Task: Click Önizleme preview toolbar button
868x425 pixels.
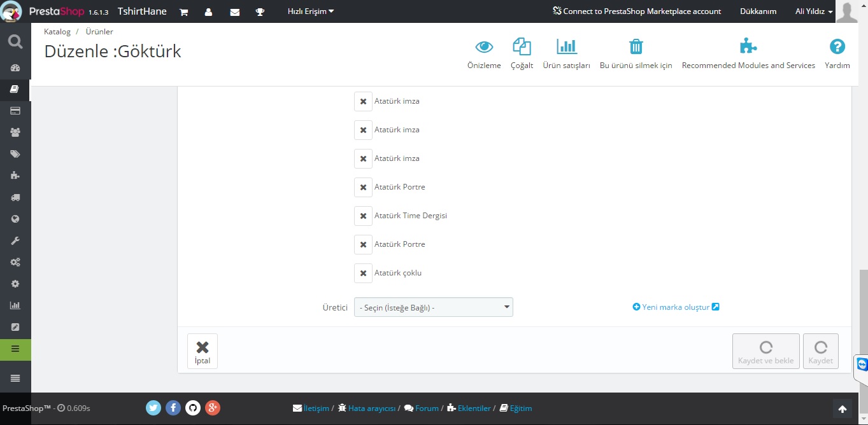Action: (484, 53)
